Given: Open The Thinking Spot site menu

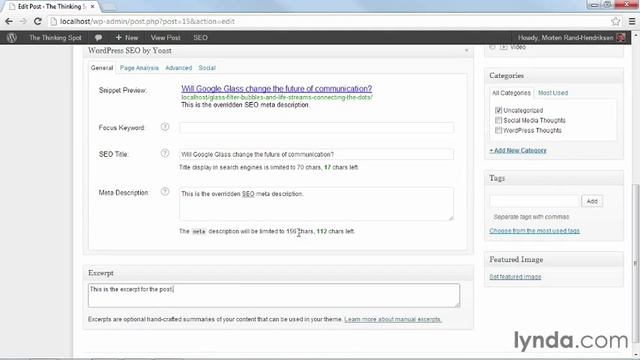Looking at the screenshot, I should click(55, 38).
